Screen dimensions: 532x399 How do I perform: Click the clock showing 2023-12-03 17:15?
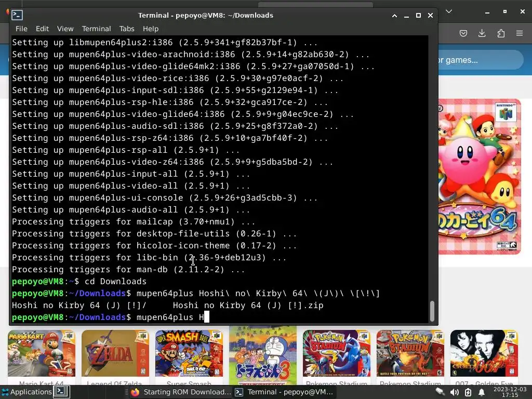(x=510, y=392)
